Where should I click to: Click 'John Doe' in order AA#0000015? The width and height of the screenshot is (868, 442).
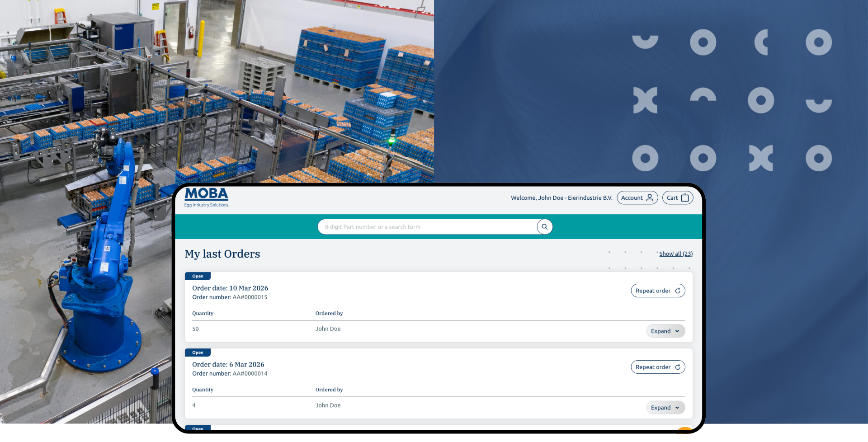point(328,329)
